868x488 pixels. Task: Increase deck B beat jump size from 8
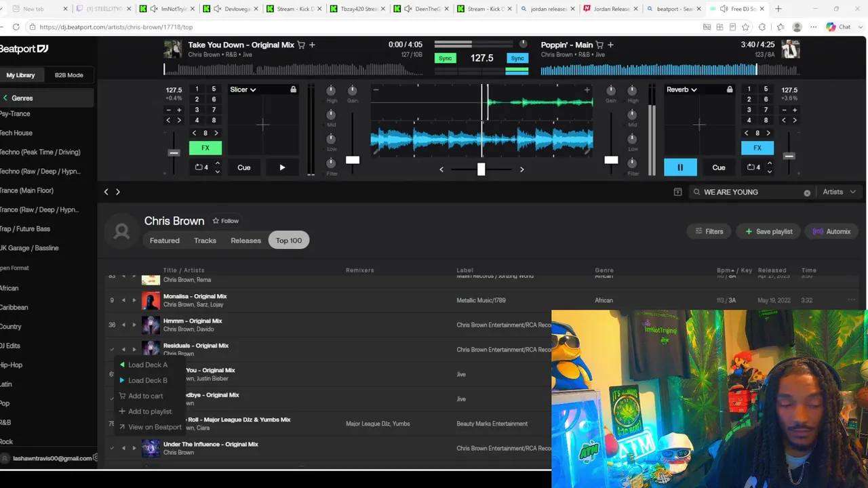pyautogui.click(x=768, y=134)
